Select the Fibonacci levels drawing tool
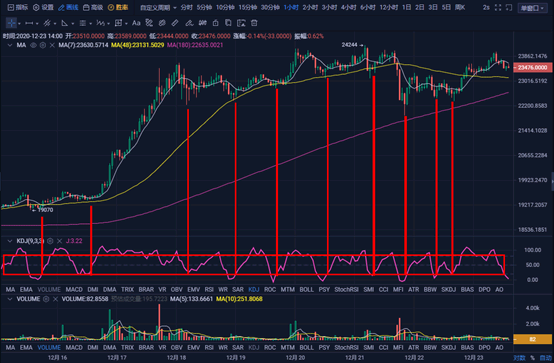554x363 pixels. pos(83,23)
